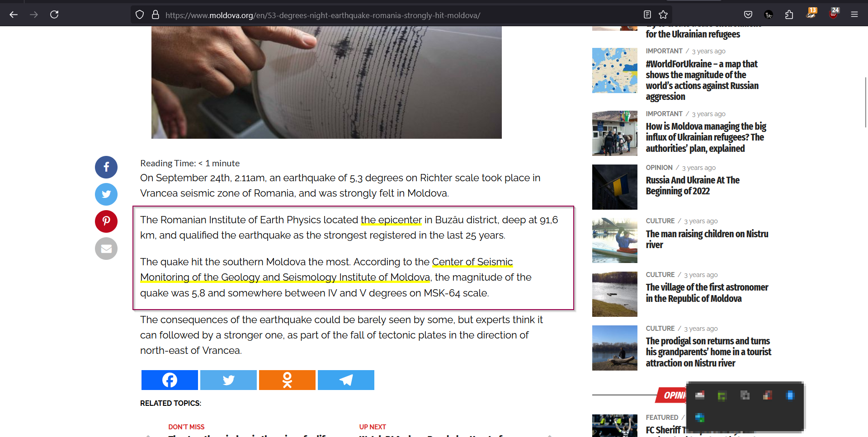Open the Pocket save icon in toolbar

tap(748, 14)
